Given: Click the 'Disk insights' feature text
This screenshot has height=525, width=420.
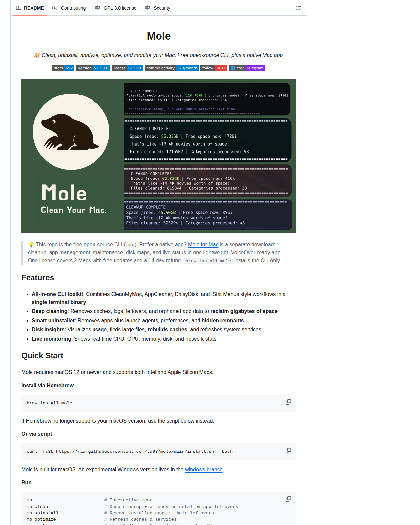Looking at the screenshot, I should (48, 330).
